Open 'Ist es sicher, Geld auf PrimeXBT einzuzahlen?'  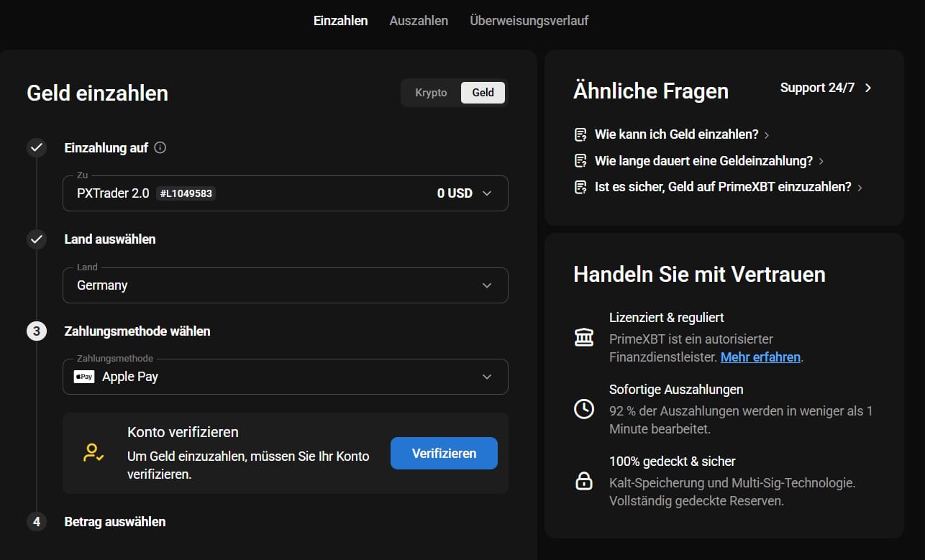pos(723,186)
